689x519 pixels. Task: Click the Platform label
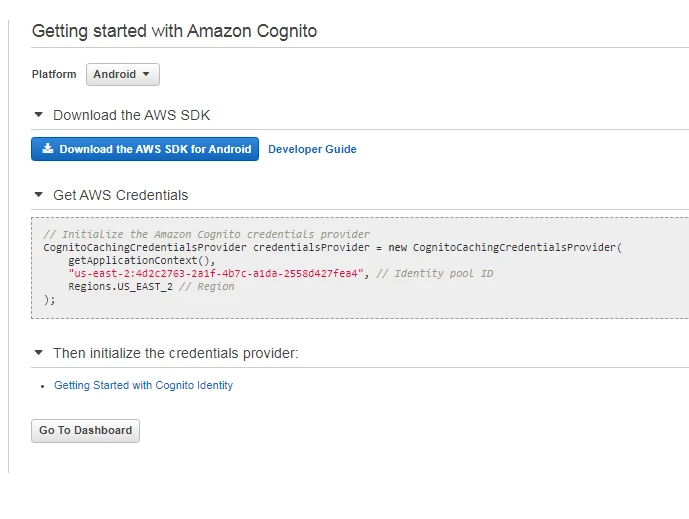point(54,75)
